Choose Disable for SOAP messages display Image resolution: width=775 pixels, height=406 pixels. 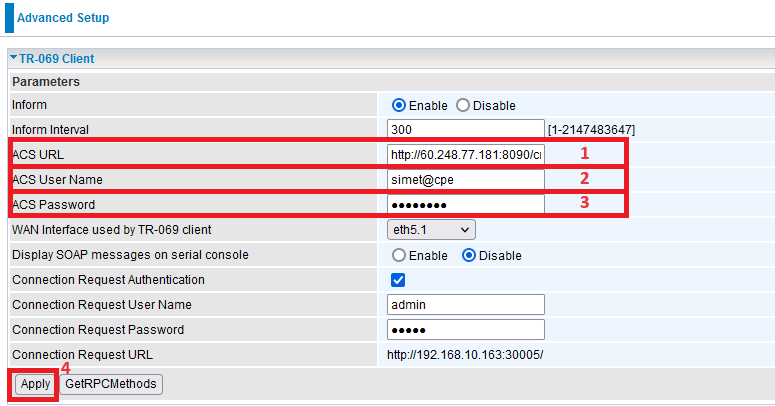point(468,255)
